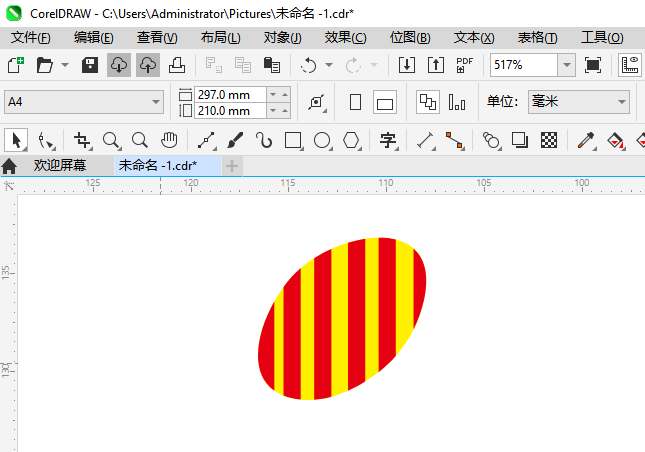Screen dimensions: 645x452
Task: Open the 对象(J) menu
Action: coord(283,38)
